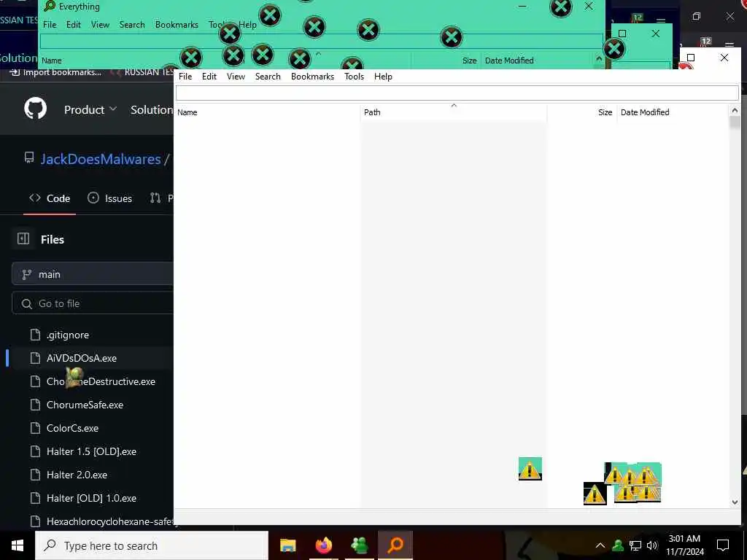Open the Tools menu in front Everything window
This screenshot has height=560, width=747.
(354, 76)
